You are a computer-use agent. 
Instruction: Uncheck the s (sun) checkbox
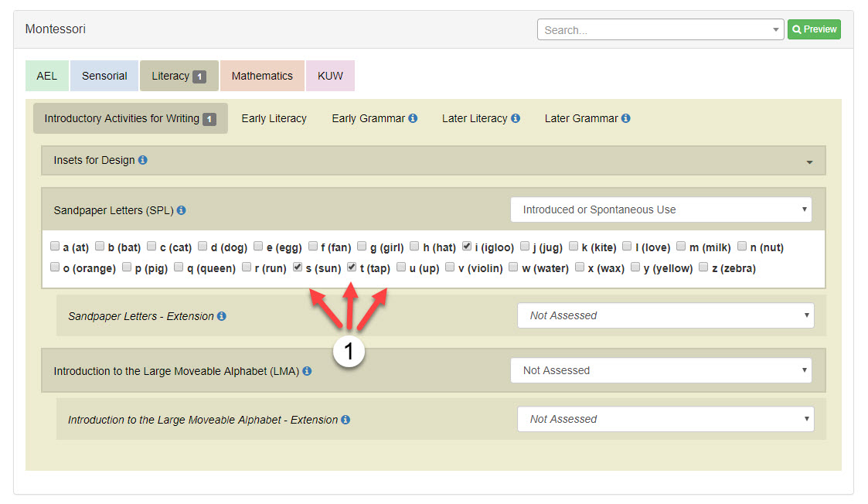[x=298, y=267]
